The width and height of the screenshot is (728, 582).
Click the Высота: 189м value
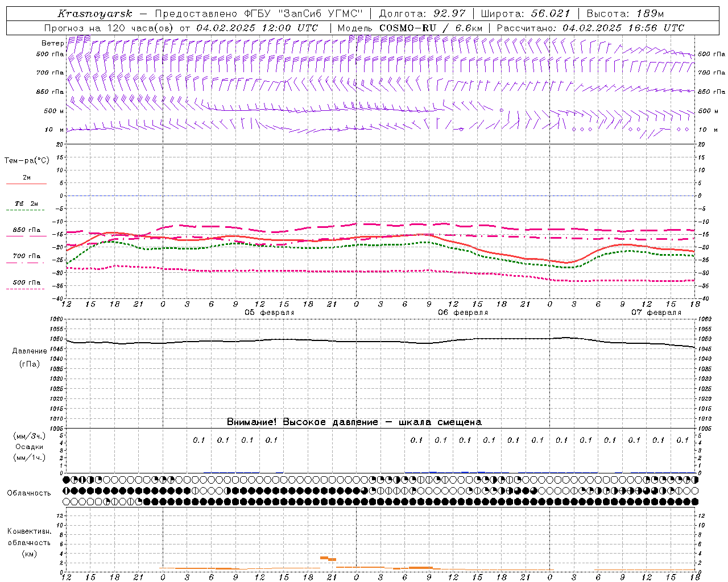[625, 14]
